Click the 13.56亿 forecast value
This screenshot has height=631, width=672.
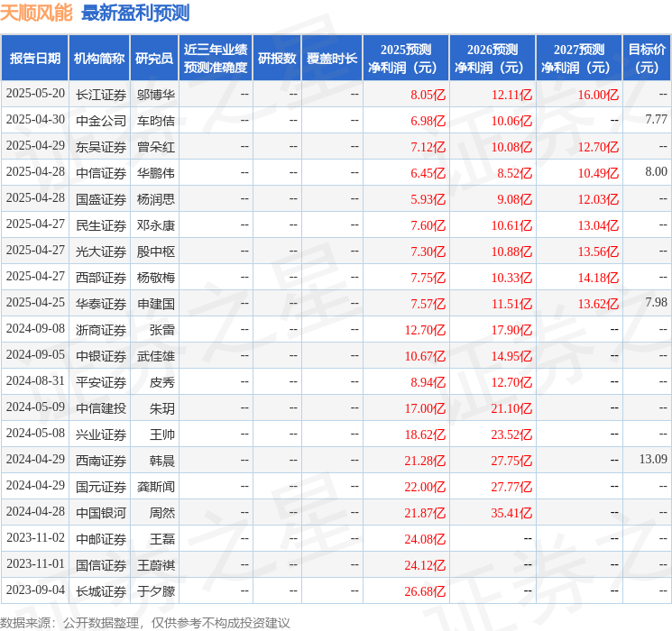(598, 251)
